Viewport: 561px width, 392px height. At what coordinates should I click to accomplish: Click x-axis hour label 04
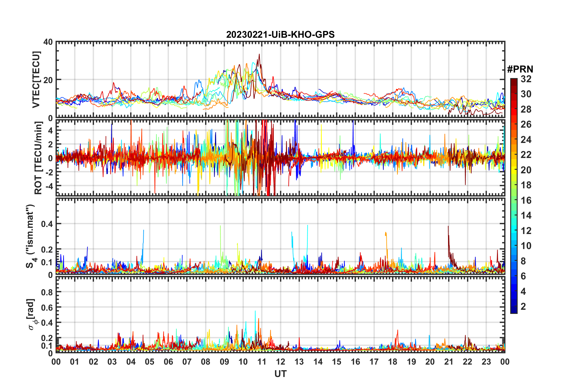(131, 362)
